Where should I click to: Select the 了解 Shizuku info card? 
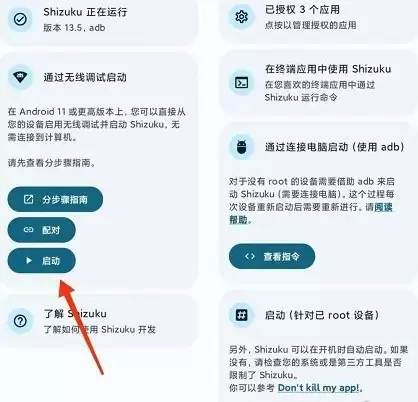(x=98, y=321)
